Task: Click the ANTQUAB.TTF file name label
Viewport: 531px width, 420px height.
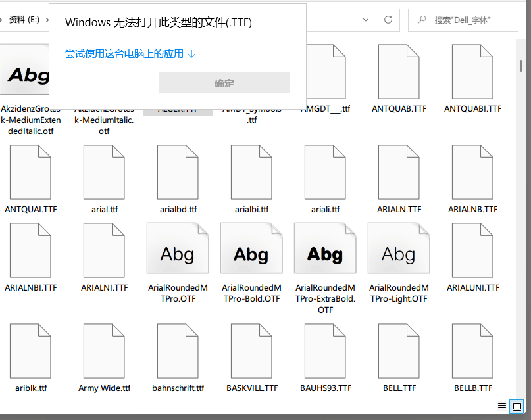Action: click(x=399, y=109)
